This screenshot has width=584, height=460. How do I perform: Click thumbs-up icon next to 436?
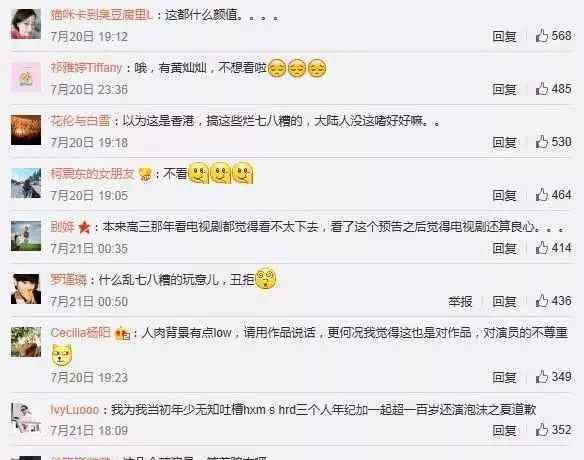pos(542,301)
